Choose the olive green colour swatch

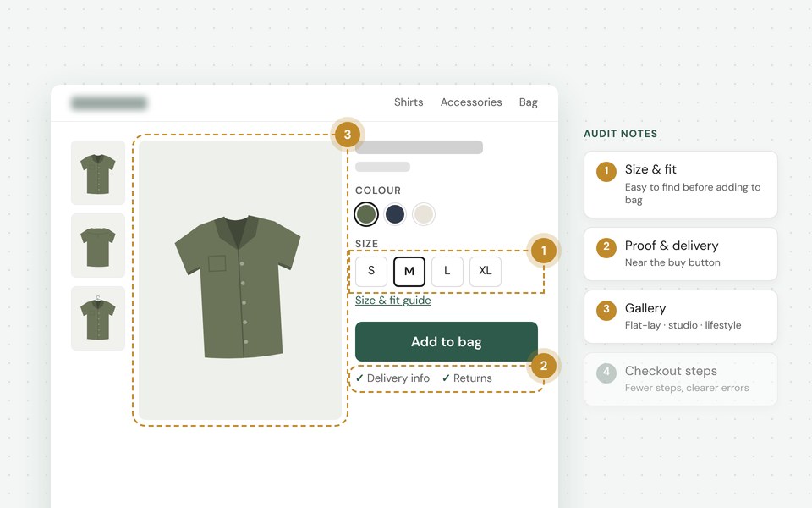[x=366, y=214]
